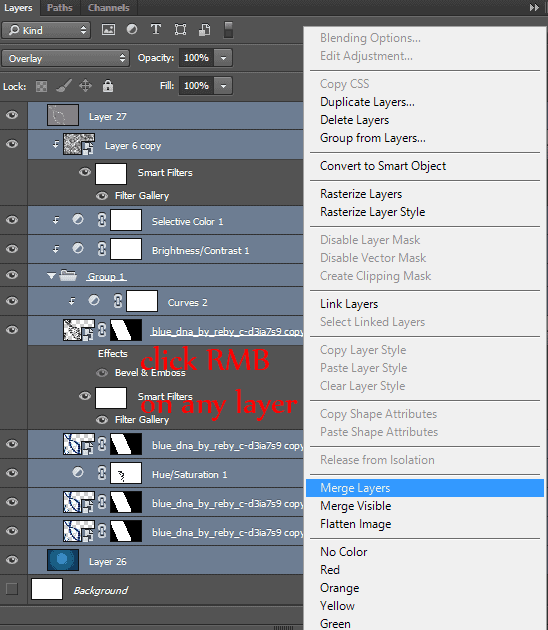Filter layers by adjustment layer icon

click(x=132, y=29)
